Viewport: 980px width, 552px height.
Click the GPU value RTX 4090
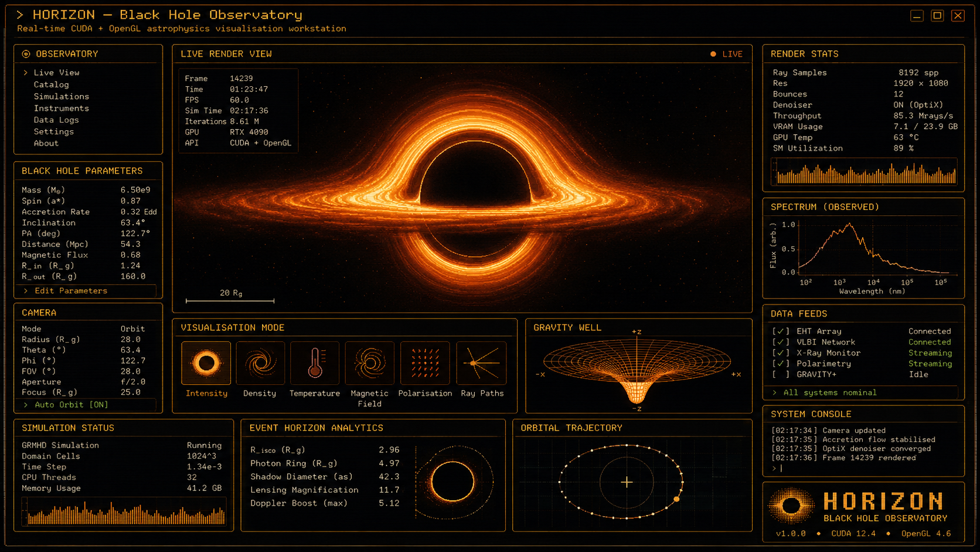(249, 132)
